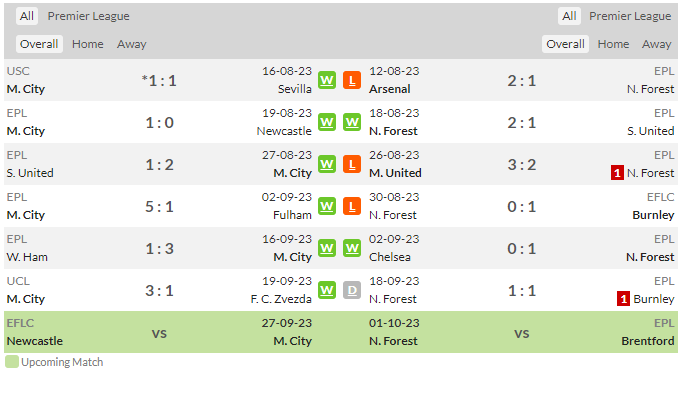Viewport: 681px width, 393px height.
Task: Click the L badge for the M. United match
Action: pos(352,164)
